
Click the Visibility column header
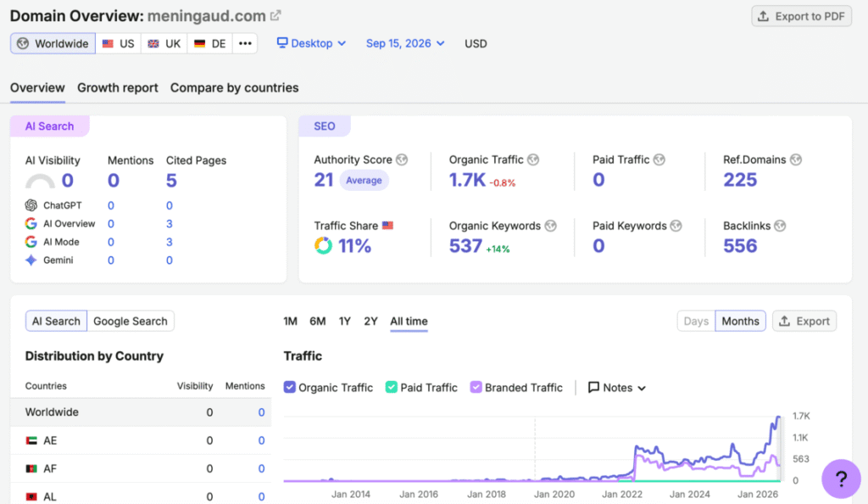point(195,386)
